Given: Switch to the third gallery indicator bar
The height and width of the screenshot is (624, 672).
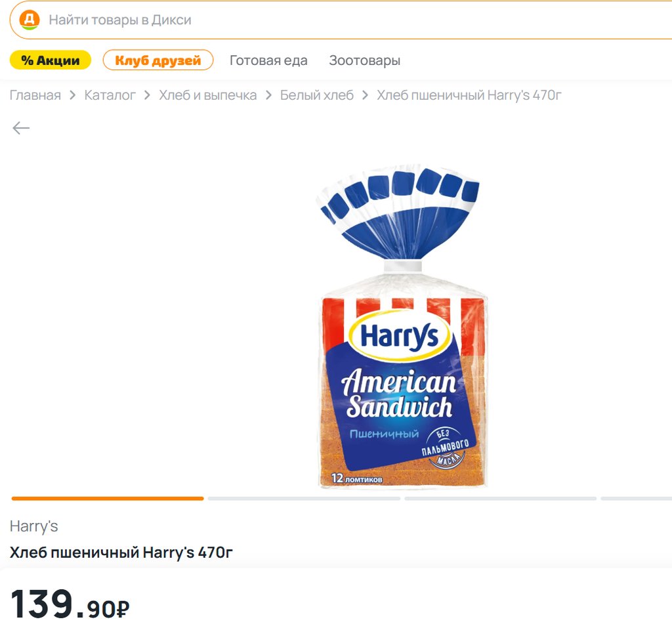Looking at the screenshot, I should click(500, 499).
